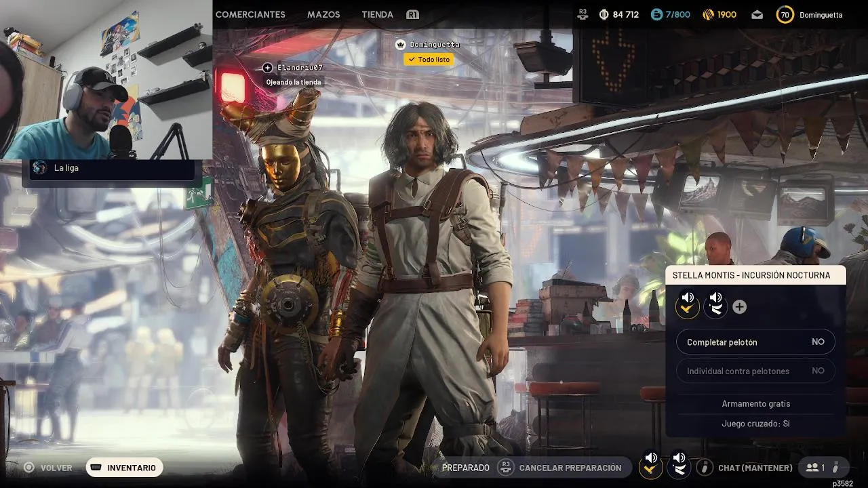Image resolution: width=868 pixels, height=488 pixels.
Task: Click the gold player emblem in bottom bar
Action: [x=651, y=470]
